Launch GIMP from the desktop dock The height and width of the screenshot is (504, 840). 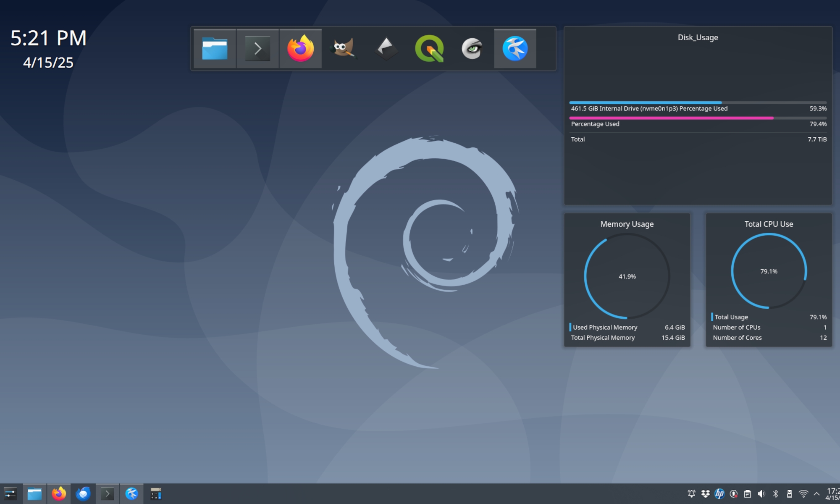[344, 49]
